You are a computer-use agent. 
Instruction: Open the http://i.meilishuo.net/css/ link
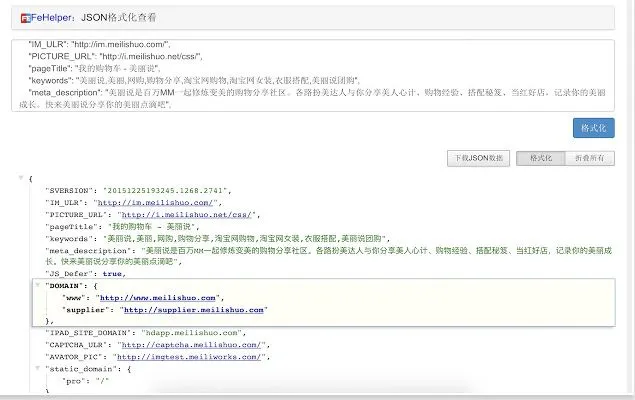(x=187, y=215)
